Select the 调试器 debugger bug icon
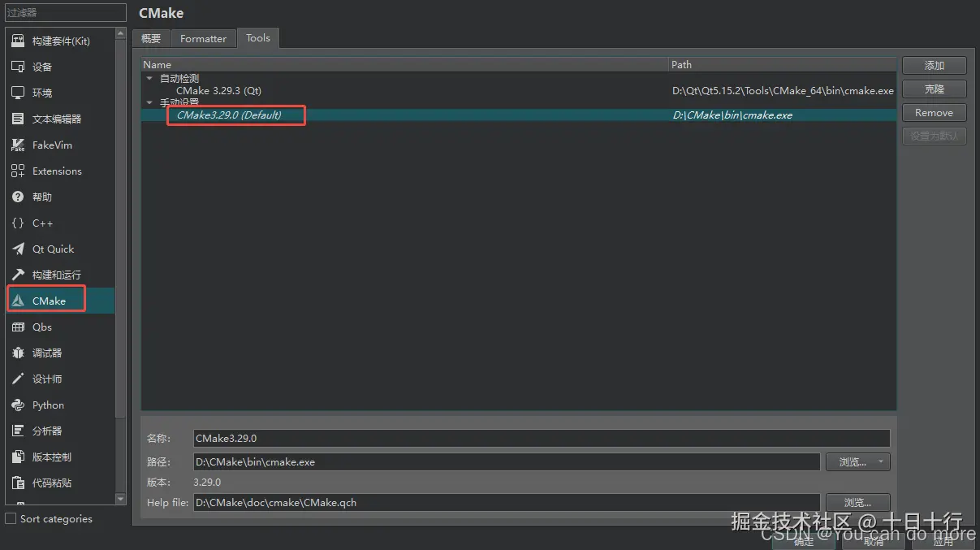The height and width of the screenshot is (550, 980). coord(18,353)
